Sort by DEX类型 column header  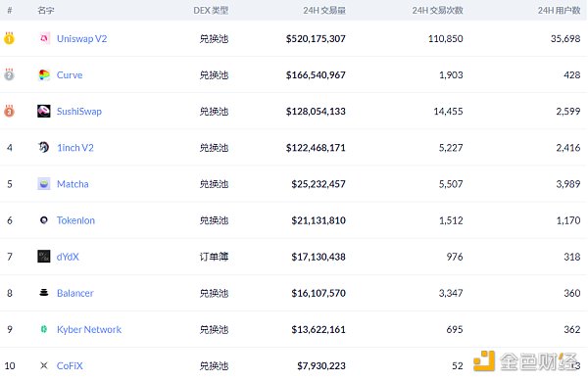[211, 11]
